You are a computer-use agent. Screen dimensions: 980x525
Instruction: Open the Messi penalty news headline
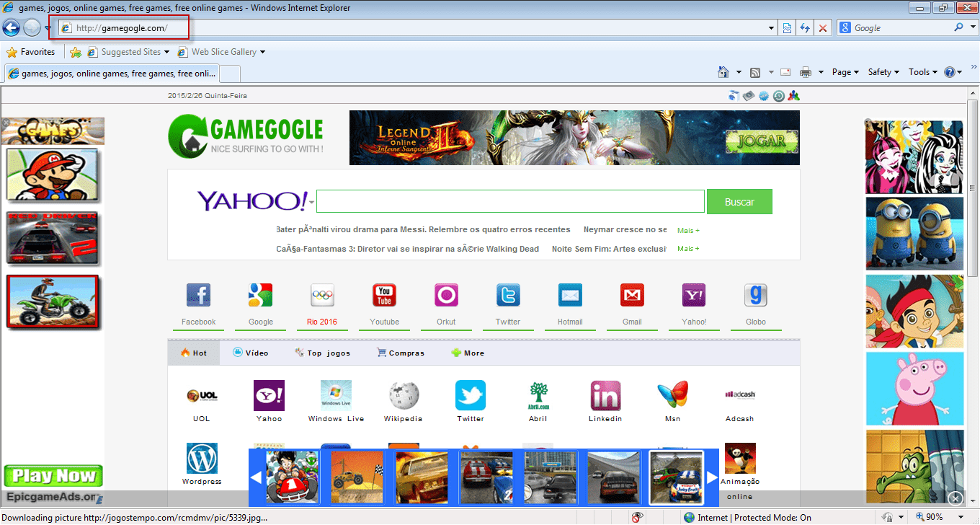pos(423,229)
